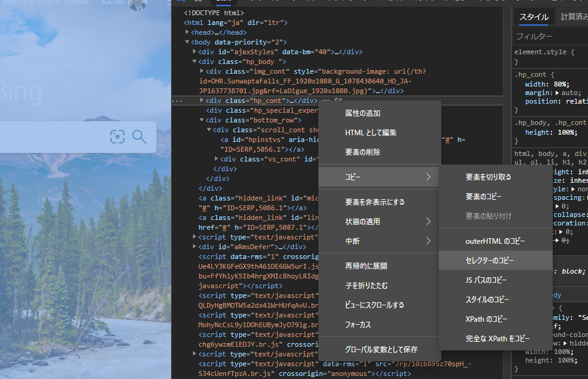Select script data-rms crossorigin row
Viewport: 588px width, 379px height.
tap(259, 271)
